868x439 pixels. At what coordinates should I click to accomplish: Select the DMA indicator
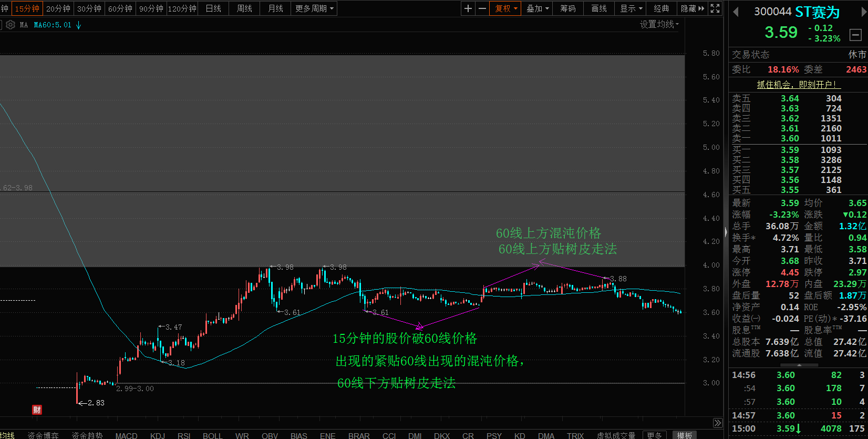pos(546,435)
